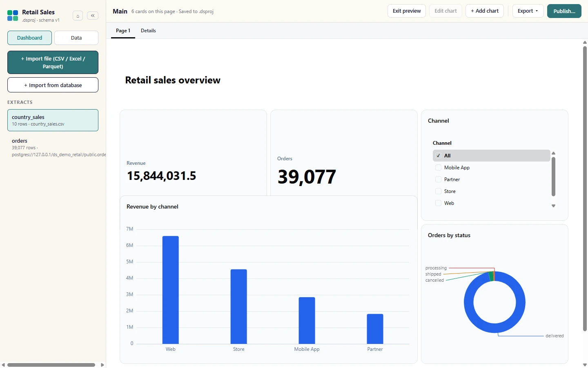Click the Edit chart button

click(x=445, y=11)
